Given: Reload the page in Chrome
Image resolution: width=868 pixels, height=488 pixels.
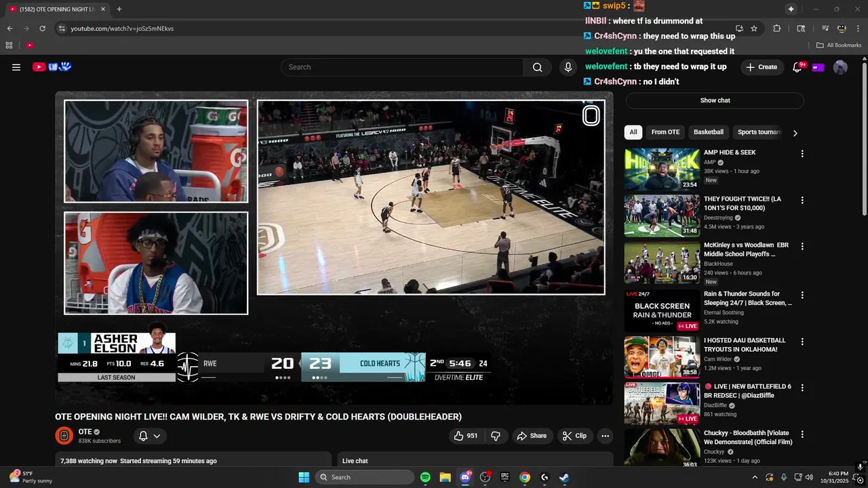Looking at the screenshot, I should 42,28.
